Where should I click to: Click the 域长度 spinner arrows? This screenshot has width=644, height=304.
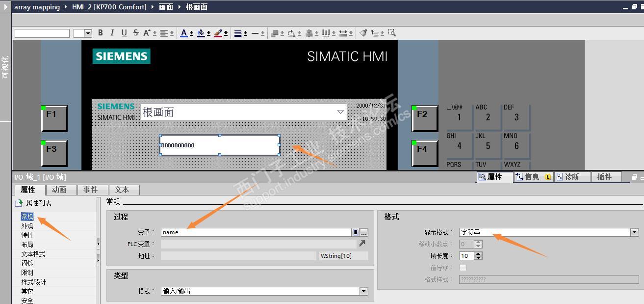479,256
